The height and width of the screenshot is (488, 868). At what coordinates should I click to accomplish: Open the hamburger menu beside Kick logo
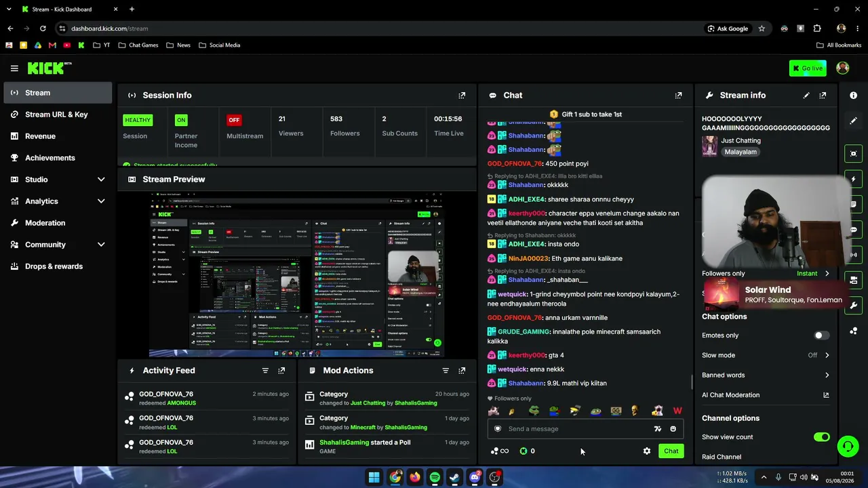coord(14,68)
